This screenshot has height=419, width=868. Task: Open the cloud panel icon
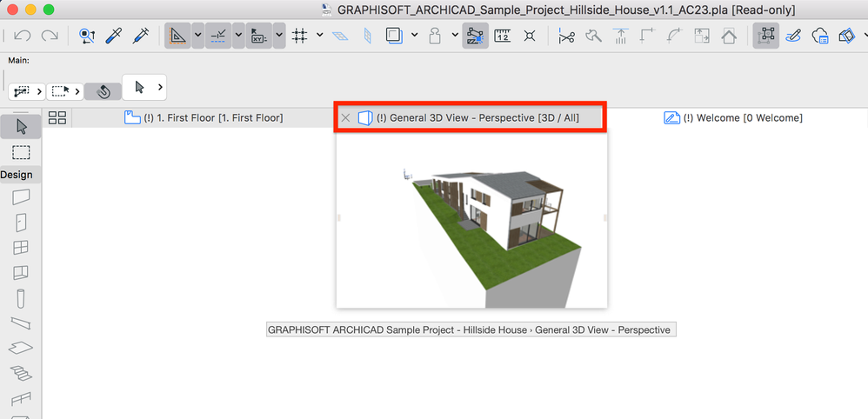tap(820, 36)
